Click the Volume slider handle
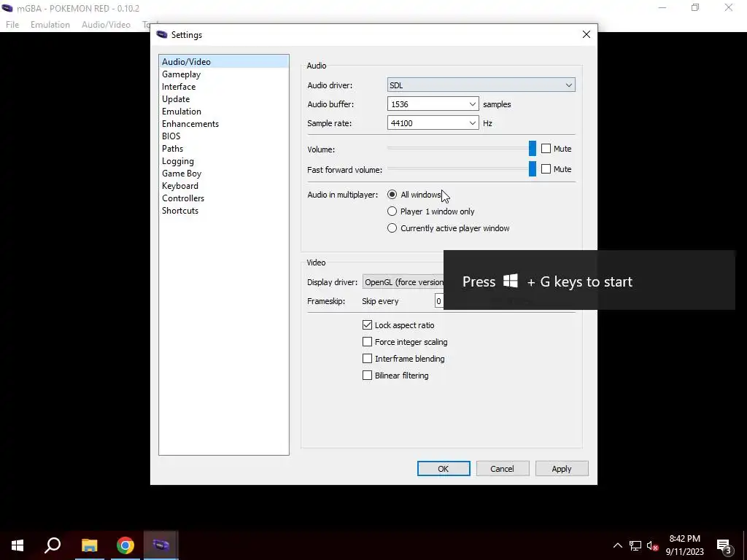This screenshot has height=560, width=747. 532,148
